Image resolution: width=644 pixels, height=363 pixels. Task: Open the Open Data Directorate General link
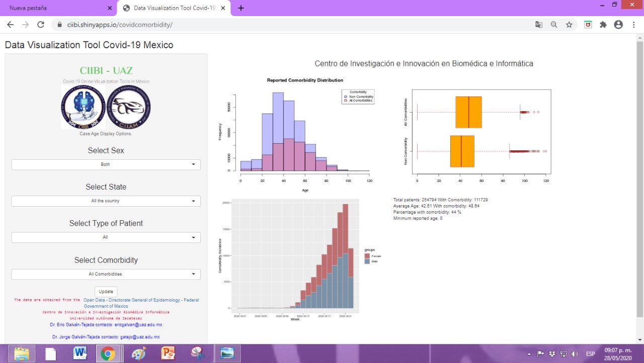pos(140,300)
